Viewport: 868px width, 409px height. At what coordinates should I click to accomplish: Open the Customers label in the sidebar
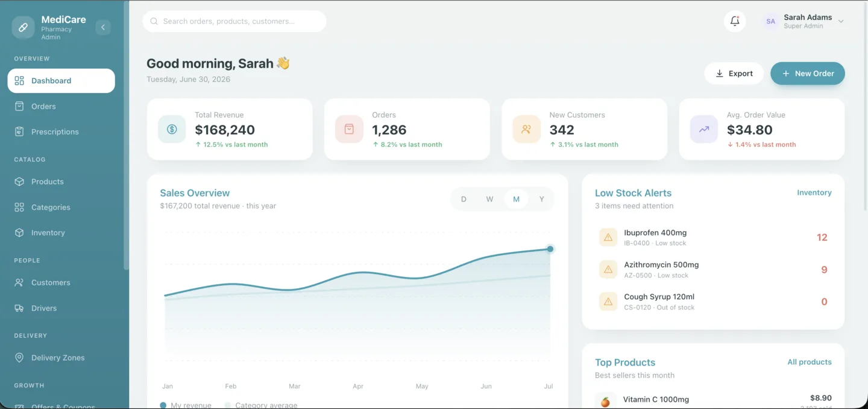pyautogui.click(x=51, y=282)
